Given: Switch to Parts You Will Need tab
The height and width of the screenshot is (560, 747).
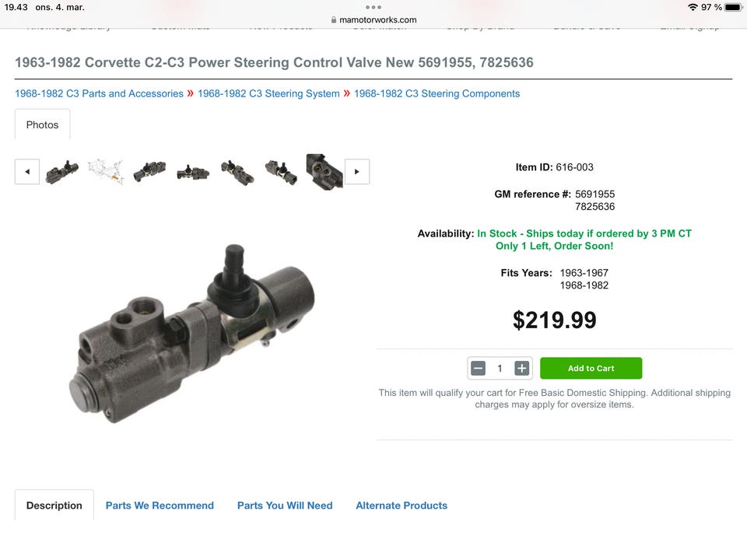Looking at the screenshot, I should point(285,506).
